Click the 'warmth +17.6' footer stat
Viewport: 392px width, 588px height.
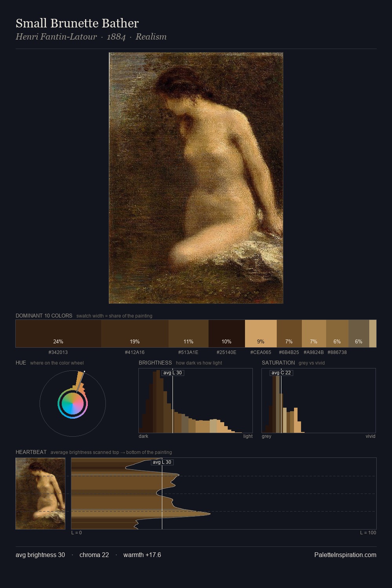click(x=142, y=555)
